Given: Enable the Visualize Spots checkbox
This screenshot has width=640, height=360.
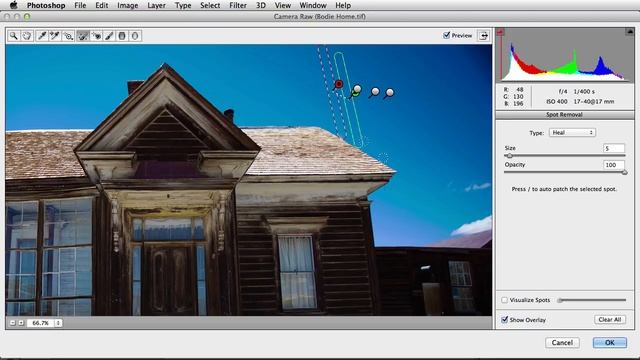Looking at the screenshot, I should point(504,300).
